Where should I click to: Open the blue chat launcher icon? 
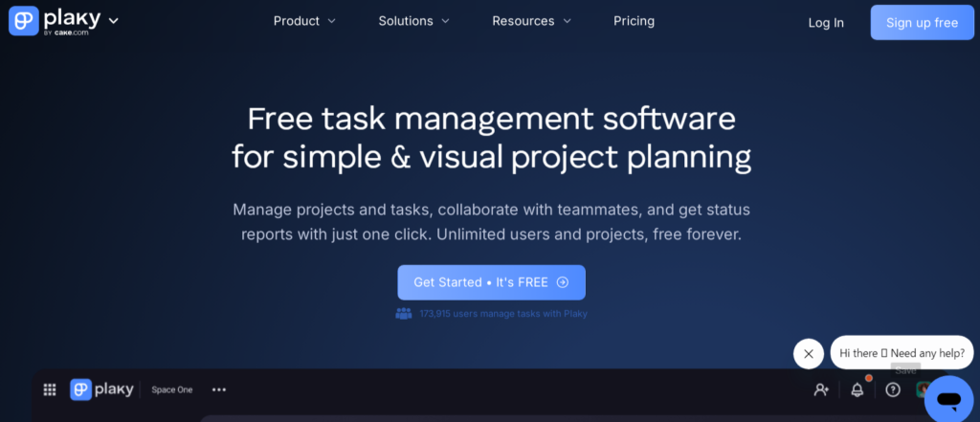pyautogui.click(x=948, y=400)
